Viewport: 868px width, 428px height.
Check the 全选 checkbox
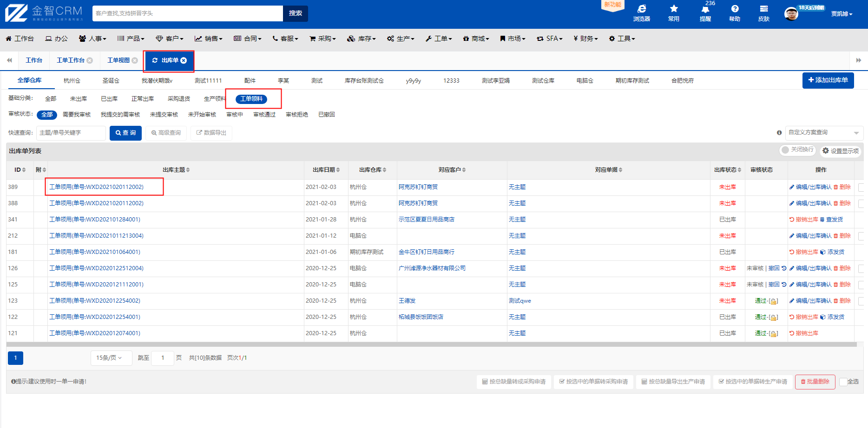pyautogui.click(x=843, y=382)
